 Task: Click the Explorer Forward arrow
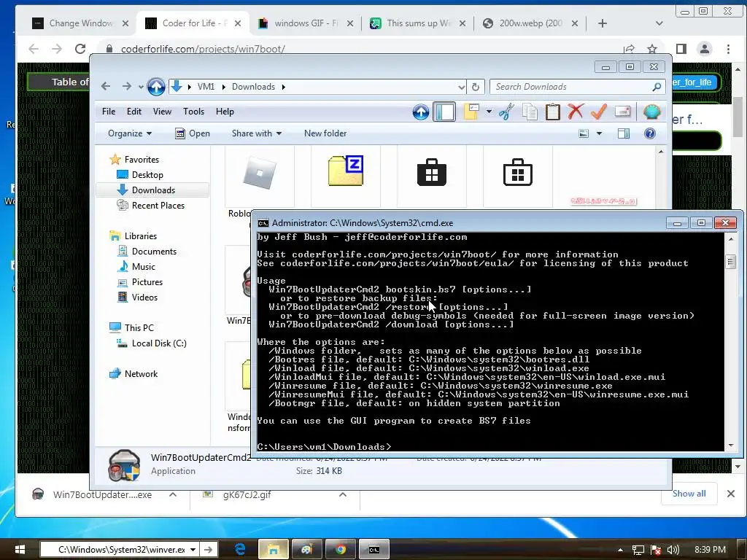[x=126, y=86]
